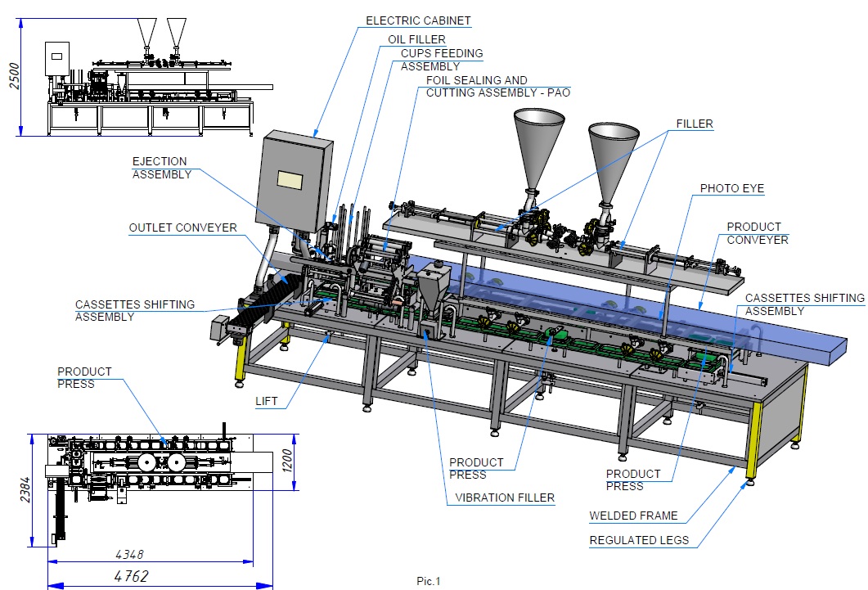Click the gray electric cabinet box in the 3D view

295,185
